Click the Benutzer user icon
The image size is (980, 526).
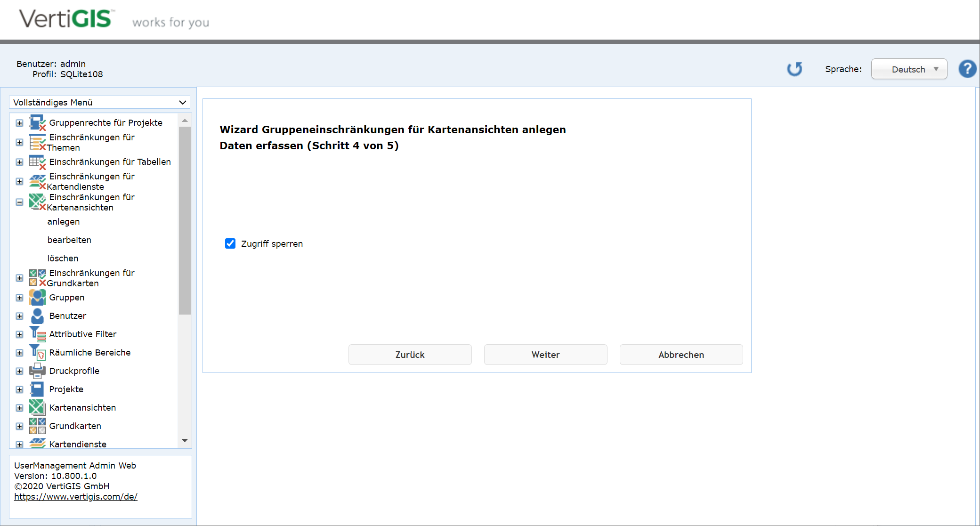[37, 316]
